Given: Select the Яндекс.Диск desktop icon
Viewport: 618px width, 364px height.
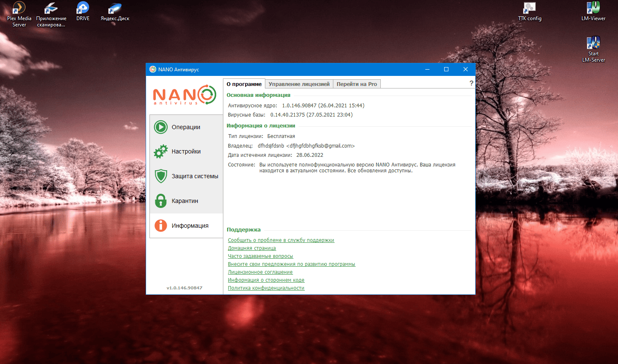Looking at the screenshot, I should pos(115,11).
